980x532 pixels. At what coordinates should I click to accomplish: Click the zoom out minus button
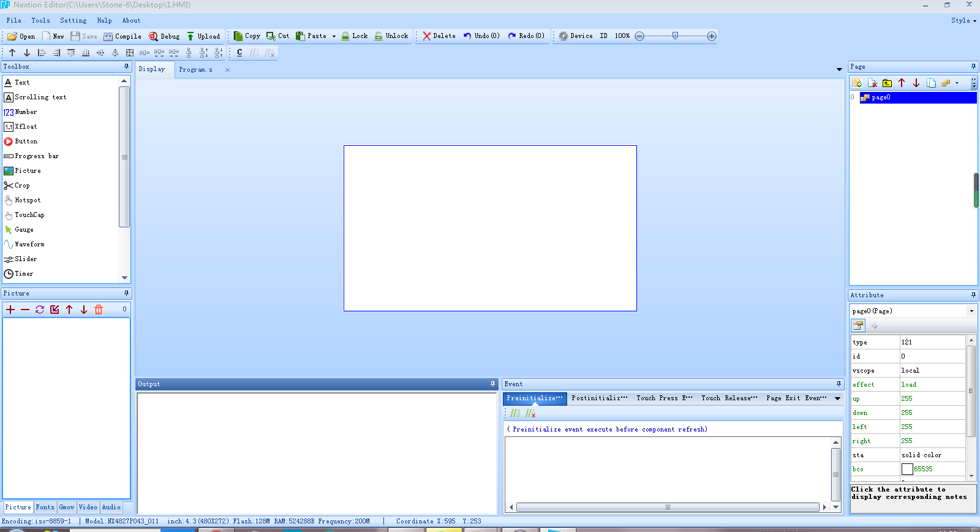point(639,36)
